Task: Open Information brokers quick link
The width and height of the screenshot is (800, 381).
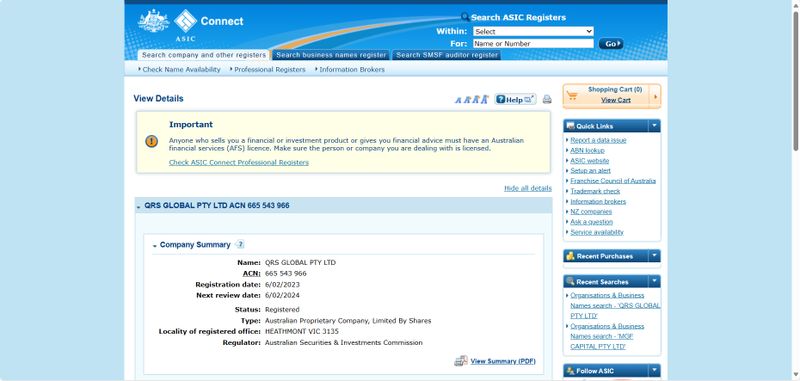Action: pos(598,201)
